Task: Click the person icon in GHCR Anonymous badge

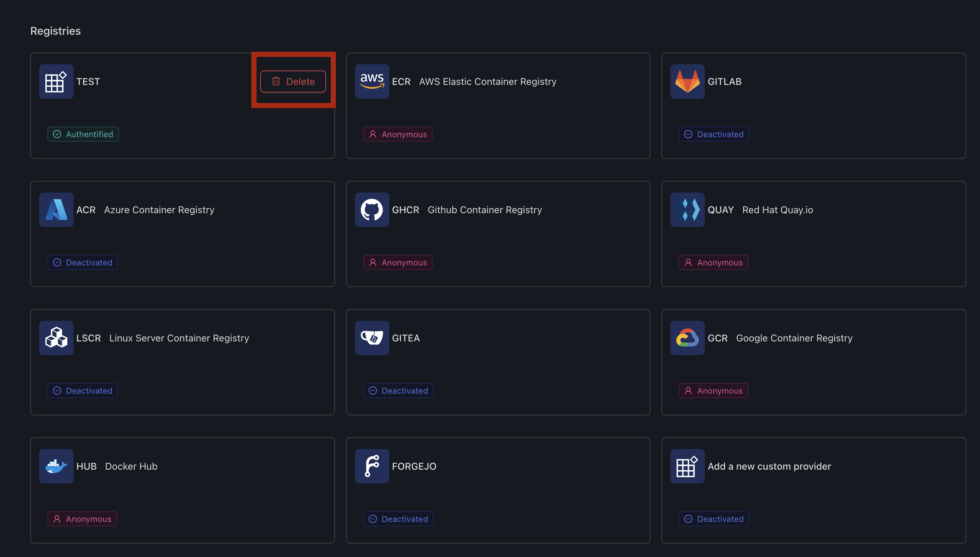Action: 373,262
